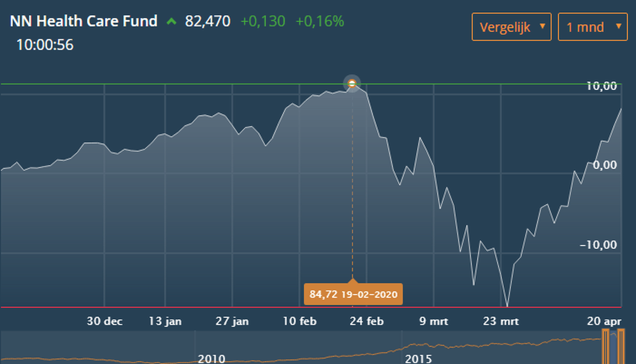Click 2010 in the navigator timeline
636x364 pixels.
(x=211, y=359)
